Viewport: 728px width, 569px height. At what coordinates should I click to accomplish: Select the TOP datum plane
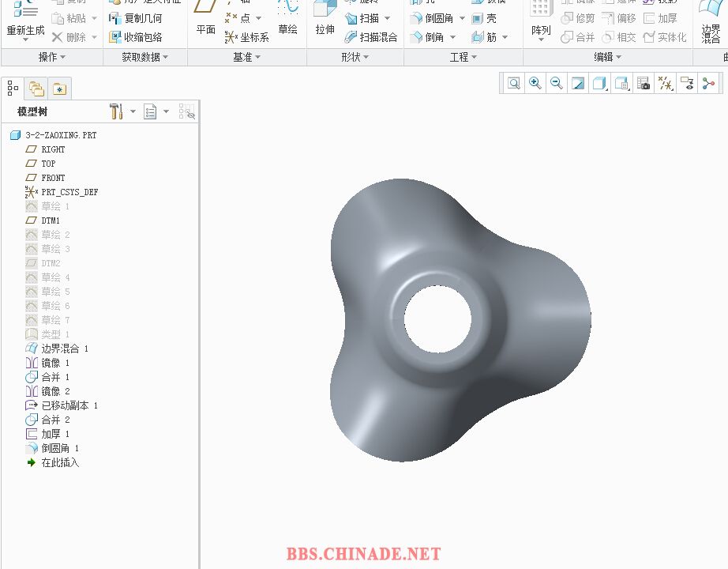pos(40,164)
